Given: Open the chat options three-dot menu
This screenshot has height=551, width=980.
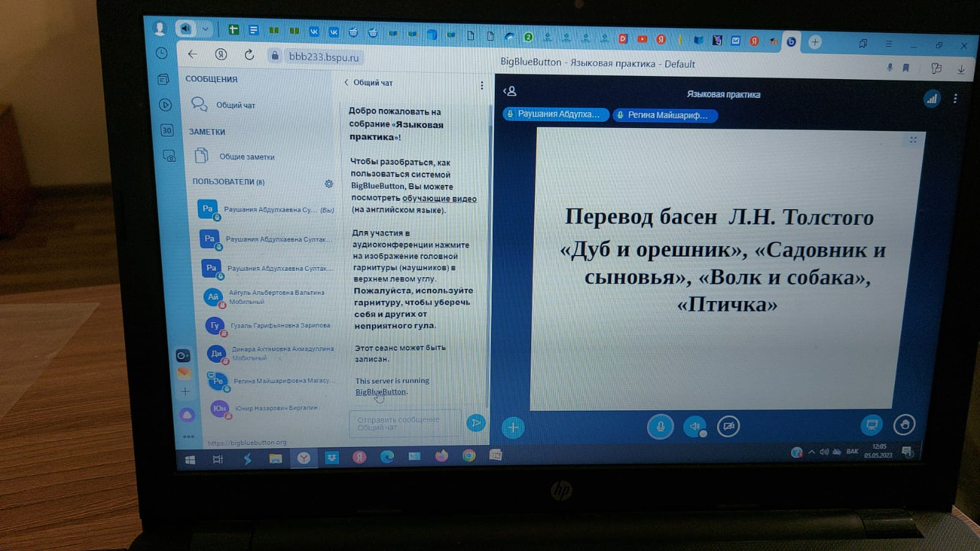Looking at the screenshot, I should (x=482, y=85).
